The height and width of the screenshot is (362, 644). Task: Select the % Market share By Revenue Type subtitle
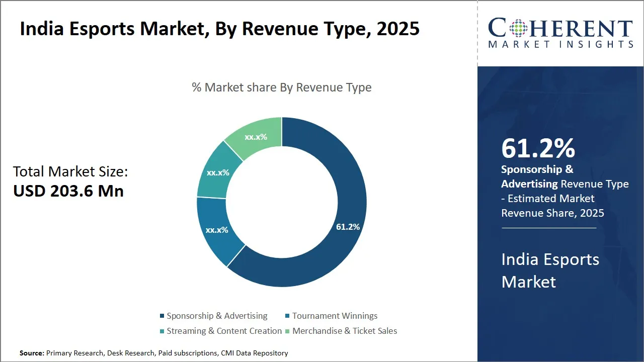coord(281,87)
